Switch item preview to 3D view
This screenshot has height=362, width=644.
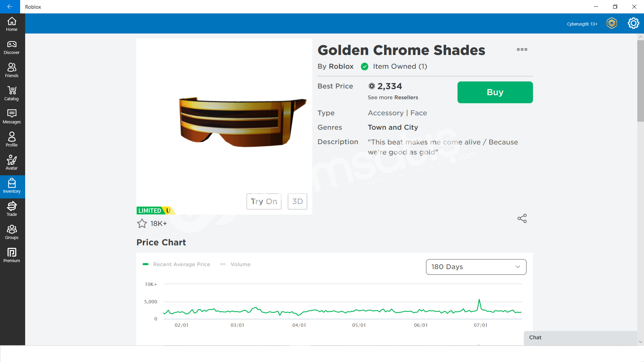click(x=298, y=201)
